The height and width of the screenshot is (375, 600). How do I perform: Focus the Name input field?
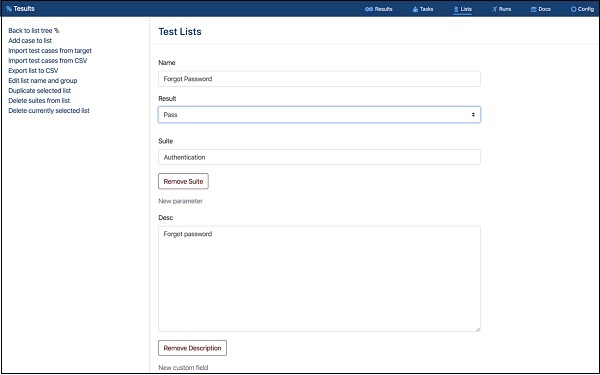(319, 79)
